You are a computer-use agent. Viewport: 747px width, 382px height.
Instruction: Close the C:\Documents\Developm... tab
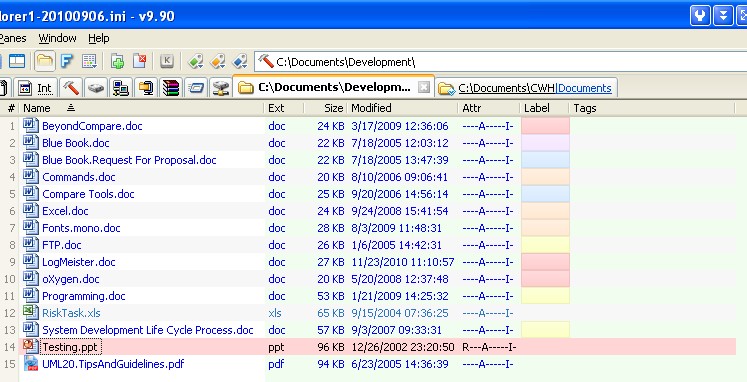(424, 87)
